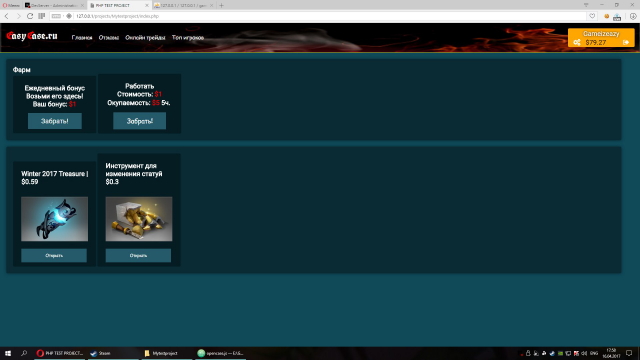Click the logout arrow icon in user panel
Viewport: 640px width, 360px height.
[x=626, y=42]
